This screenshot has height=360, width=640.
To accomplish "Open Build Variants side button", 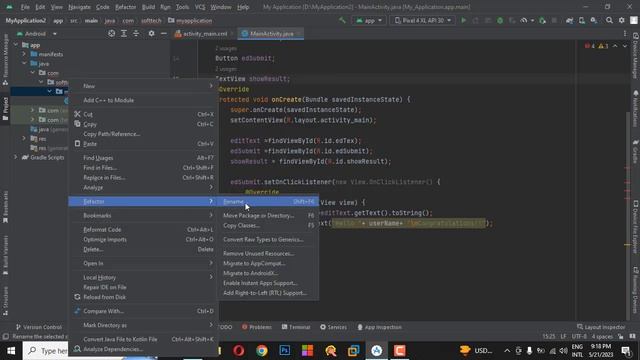I will [5, 256].
